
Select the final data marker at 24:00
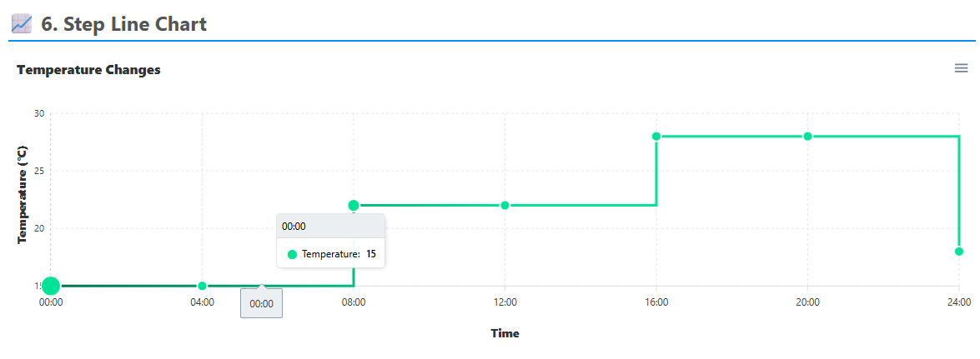tap(959, 252)
